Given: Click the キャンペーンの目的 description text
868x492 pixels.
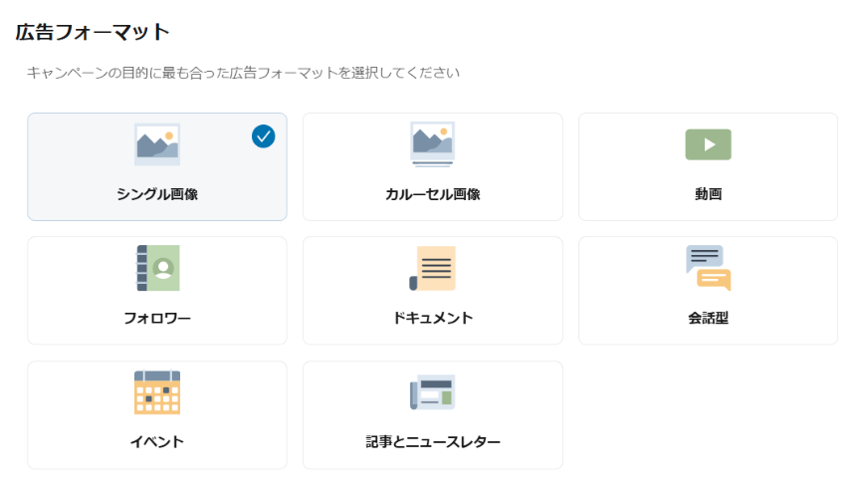Looking at the screenshot, I should [x=243, y=73].
